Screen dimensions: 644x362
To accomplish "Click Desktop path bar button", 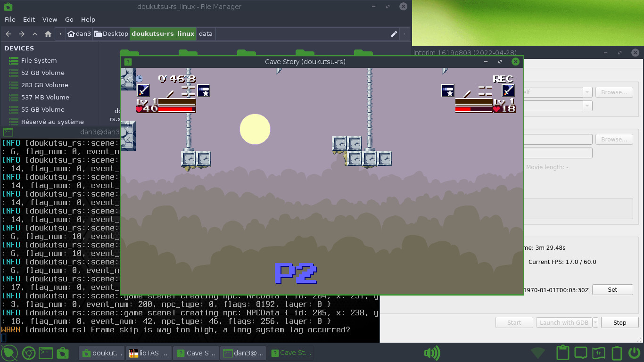I will coord(111,34).
